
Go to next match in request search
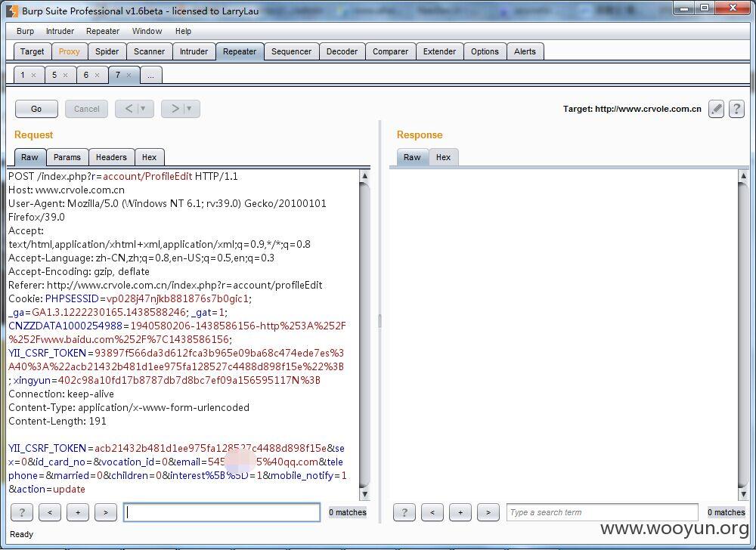click(106, 512)
